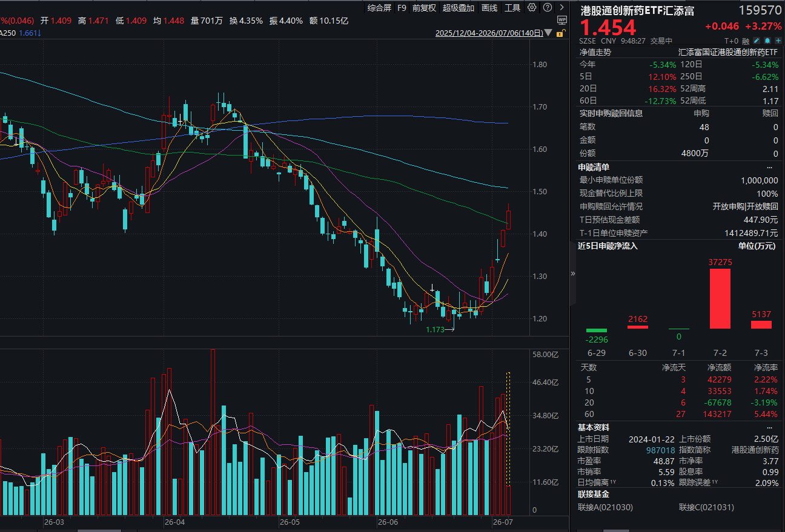Click the pencil note icon by T+0
Viewport: 785px width, 532px height.
757,41
